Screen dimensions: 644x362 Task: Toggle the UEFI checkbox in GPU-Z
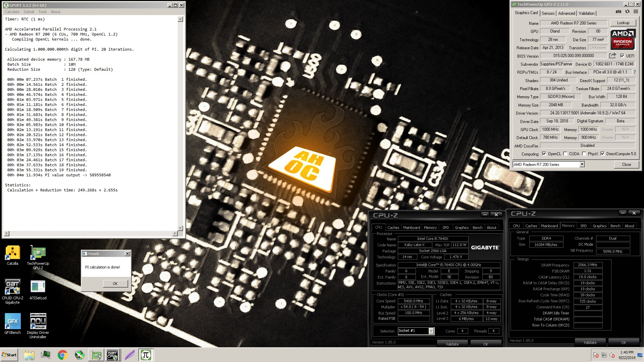point(622,56)
